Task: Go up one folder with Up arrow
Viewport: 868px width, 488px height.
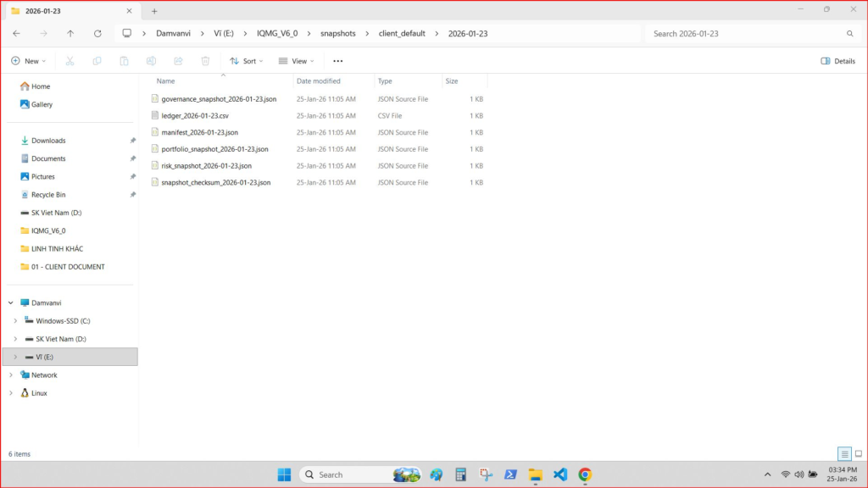Action: pyautogui.click(x=70, y=34)
